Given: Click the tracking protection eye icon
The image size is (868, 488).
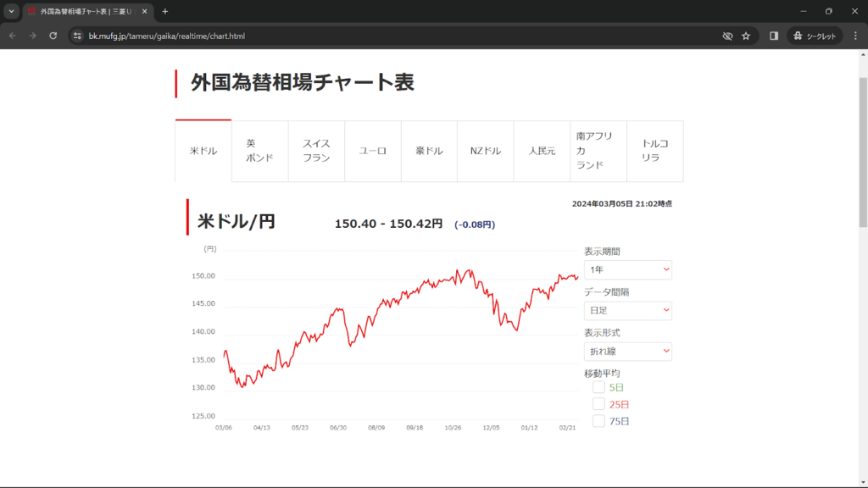Looking at the screenshot, I should [x=727, y=36].
